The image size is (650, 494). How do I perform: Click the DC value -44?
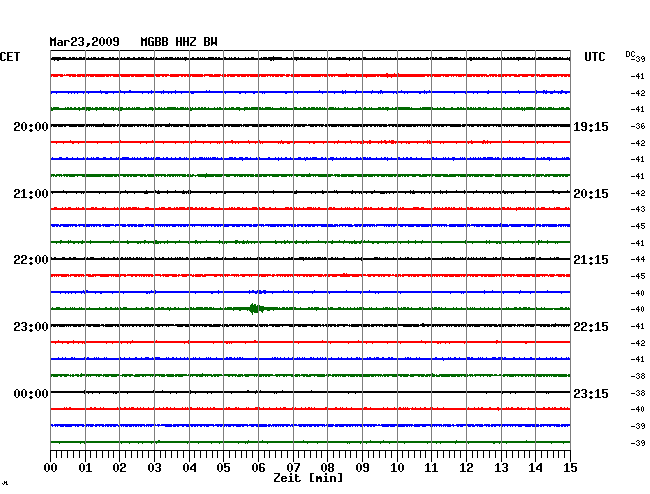click(638, 259)
